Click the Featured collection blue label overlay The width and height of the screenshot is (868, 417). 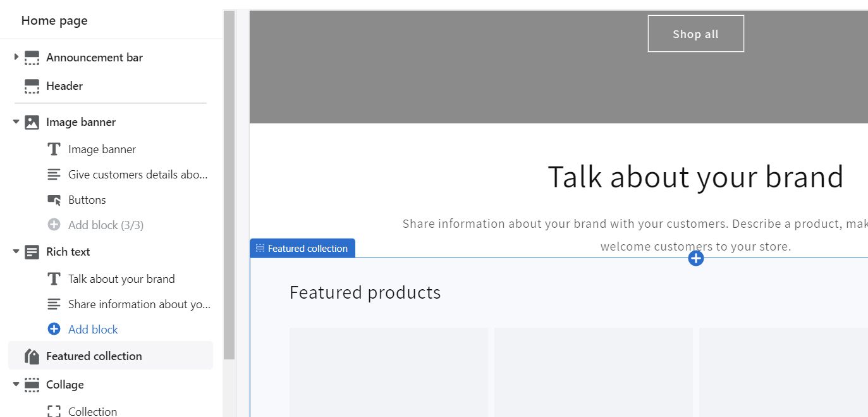pos(302,248)
